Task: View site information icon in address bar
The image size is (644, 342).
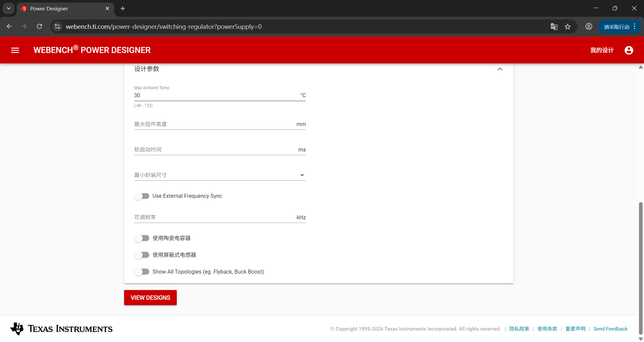Action: tap(57, 26)
